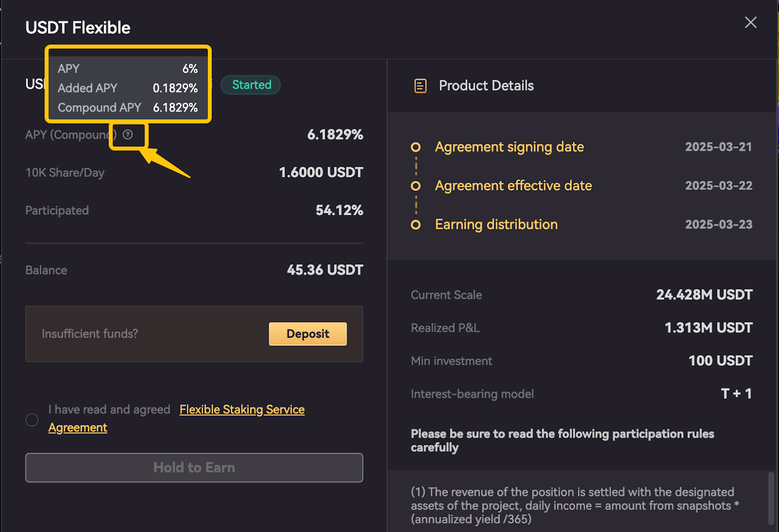
Task: Click the 1.313M USDT Realized P&L value
Action: [708, 328]
